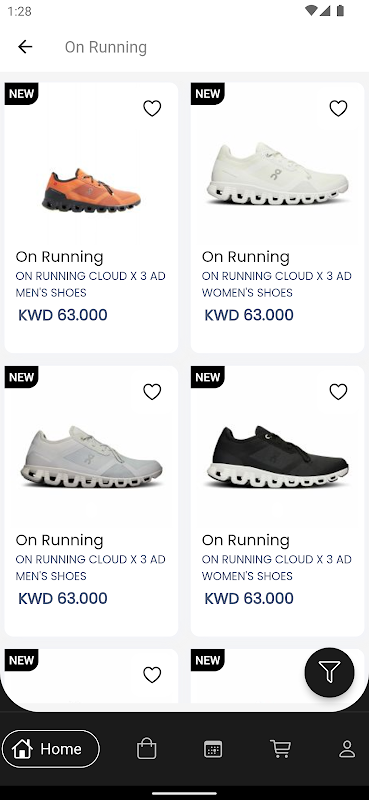Open the filter funnel button
The height and width of the screenshot is (800, 369).
(x=329, y=672)
